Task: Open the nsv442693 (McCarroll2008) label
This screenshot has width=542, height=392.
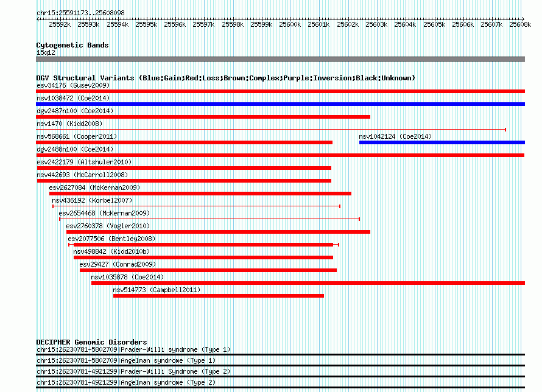Action: point(82,175)
